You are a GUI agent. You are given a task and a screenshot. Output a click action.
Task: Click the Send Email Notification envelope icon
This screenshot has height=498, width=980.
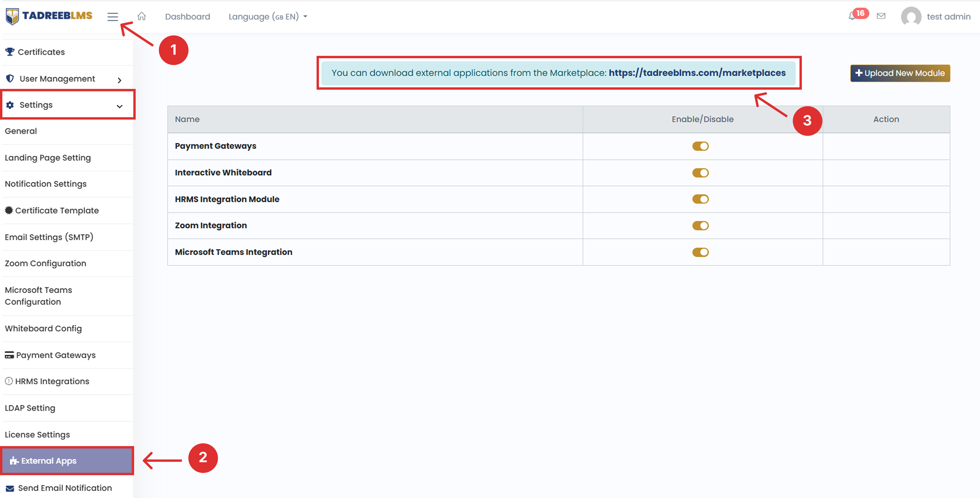point(10,488)
